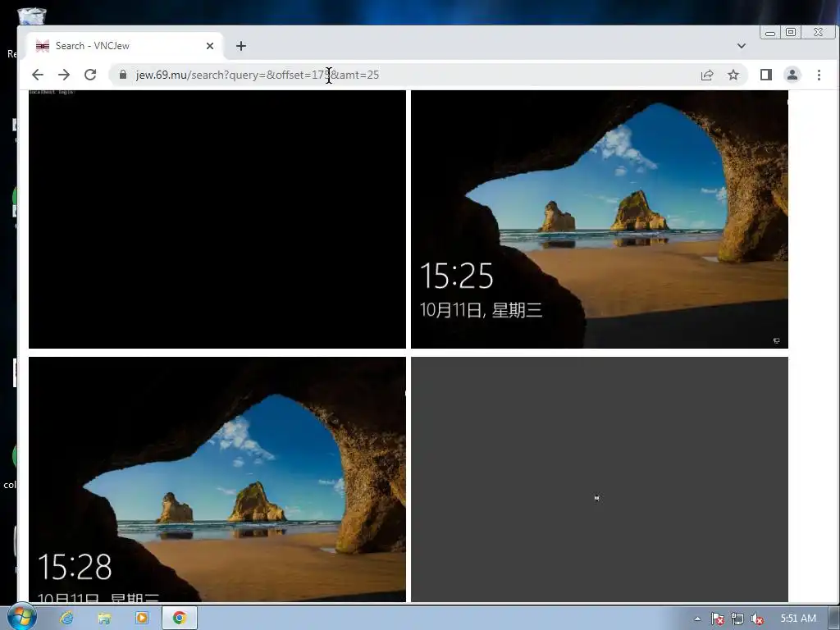Bookmark this page with the star icon
840x630 pixels.
click(733, 75)
